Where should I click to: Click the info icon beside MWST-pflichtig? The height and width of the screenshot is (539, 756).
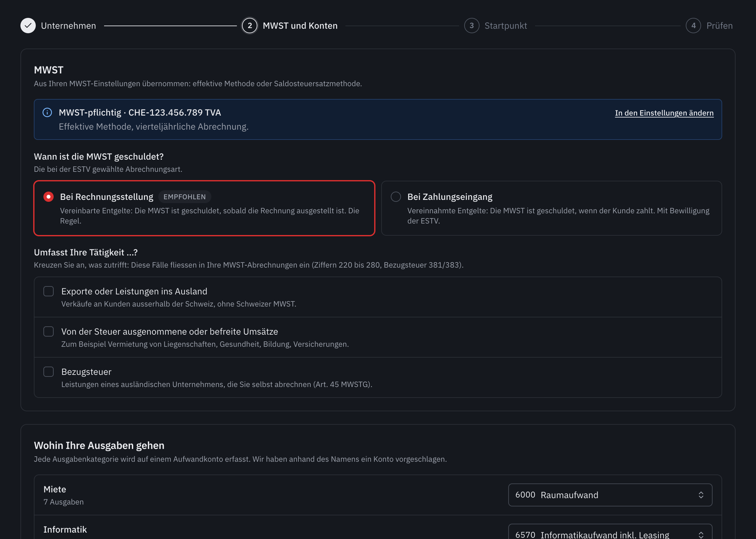48,112
